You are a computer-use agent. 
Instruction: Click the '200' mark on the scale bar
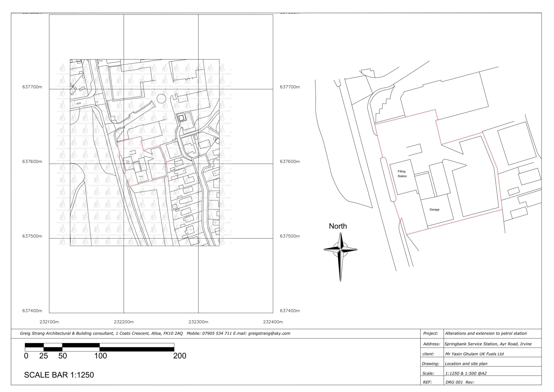pos(179,356)
